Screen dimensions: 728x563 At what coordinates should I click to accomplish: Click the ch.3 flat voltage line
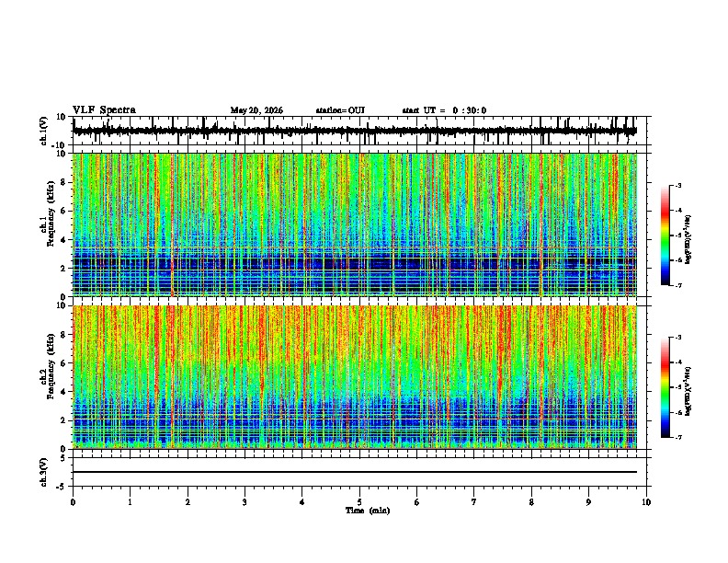tap(355, 472)
